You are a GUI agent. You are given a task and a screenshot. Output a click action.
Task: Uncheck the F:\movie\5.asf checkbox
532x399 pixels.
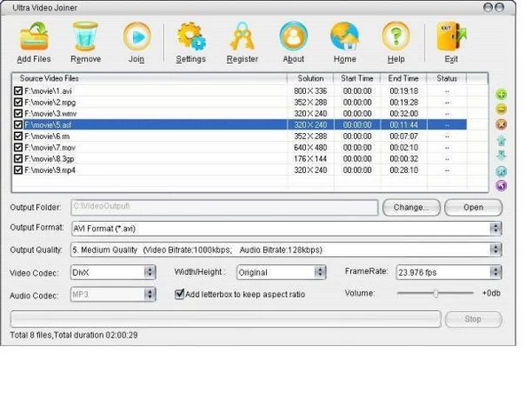click(x=19, y=124)
